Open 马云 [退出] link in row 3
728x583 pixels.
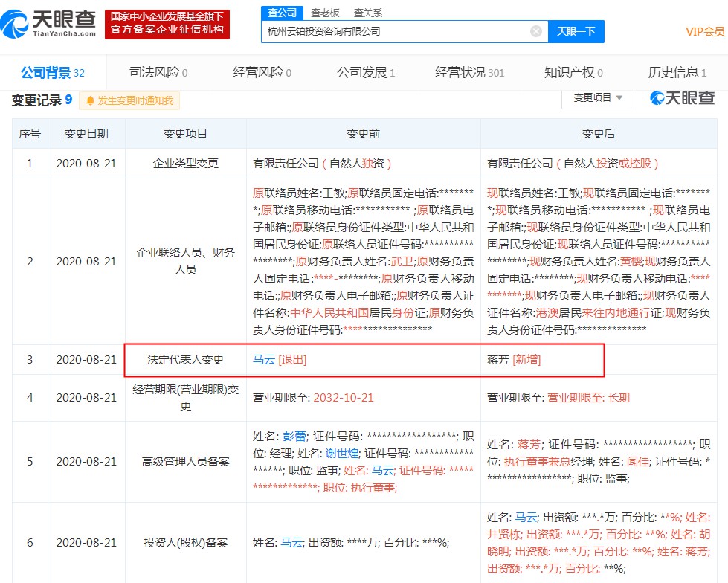(x=280, y=360)
